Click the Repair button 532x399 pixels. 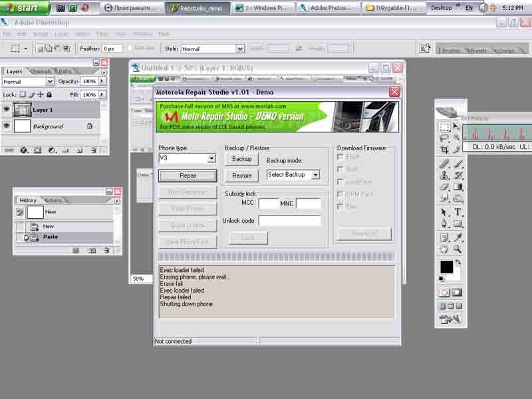click(x=188, y=176)
